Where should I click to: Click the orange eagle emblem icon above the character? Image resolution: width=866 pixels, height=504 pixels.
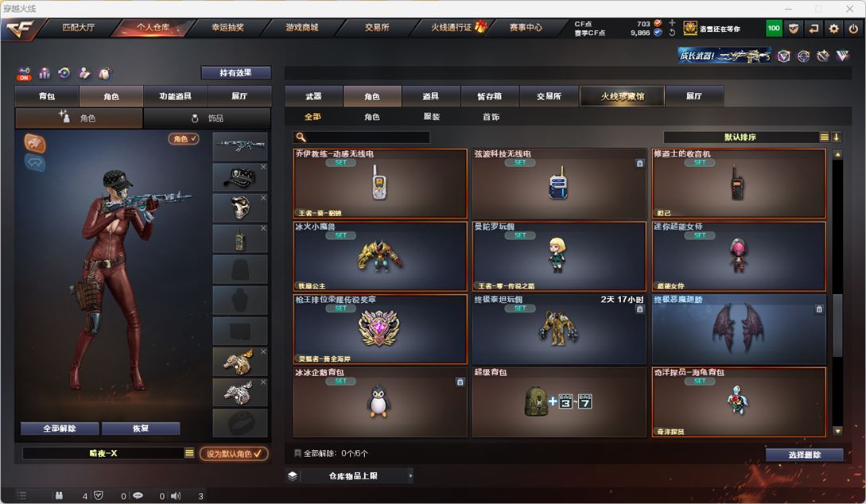[35, 144]
